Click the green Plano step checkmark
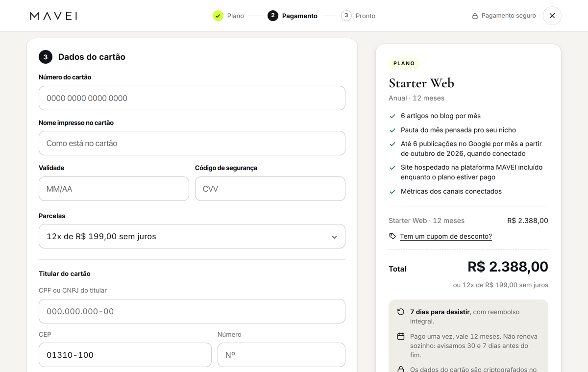Viewport: 588px width, 372px height. [218, 16]
